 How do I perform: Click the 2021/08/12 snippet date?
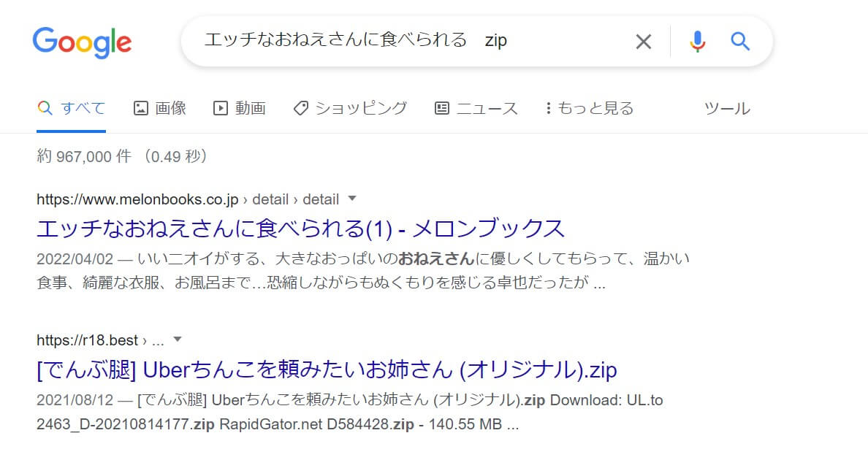click(x=75, y=399)
